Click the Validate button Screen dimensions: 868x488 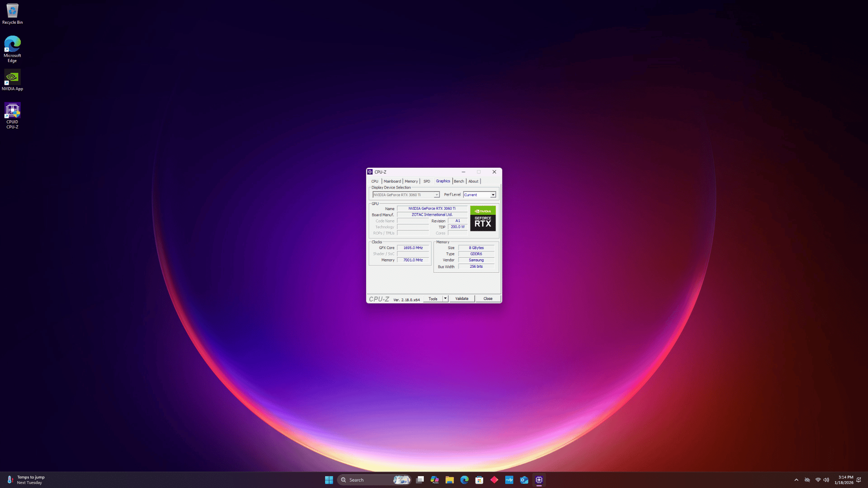(x=462, y=299)
